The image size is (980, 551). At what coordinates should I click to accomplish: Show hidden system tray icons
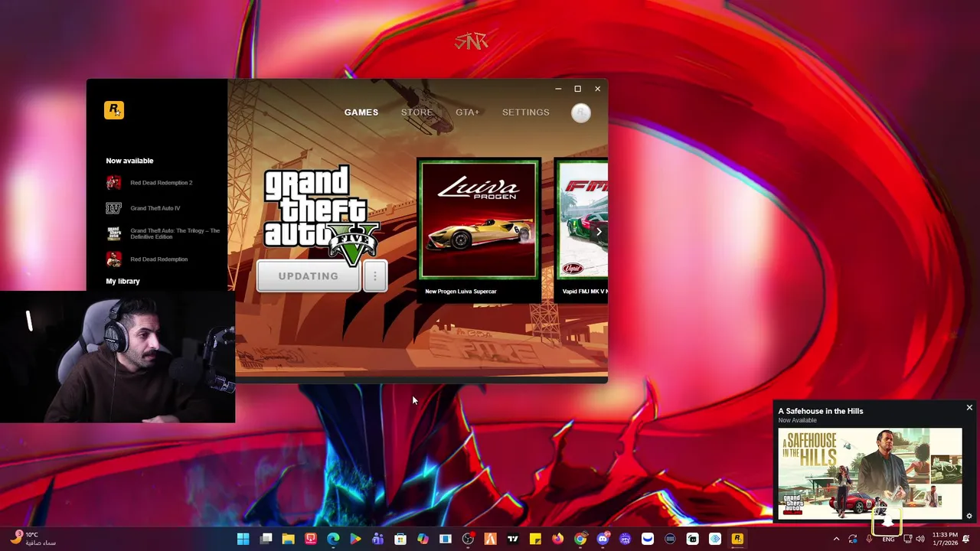pyautogui.click(x=836, y=539)
